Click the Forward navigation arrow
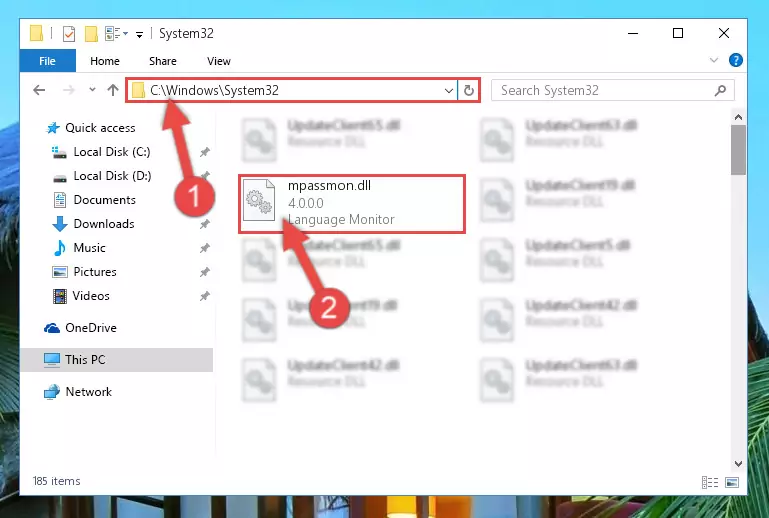This screenshot has height=518, width=769. [x=69, y=90]
